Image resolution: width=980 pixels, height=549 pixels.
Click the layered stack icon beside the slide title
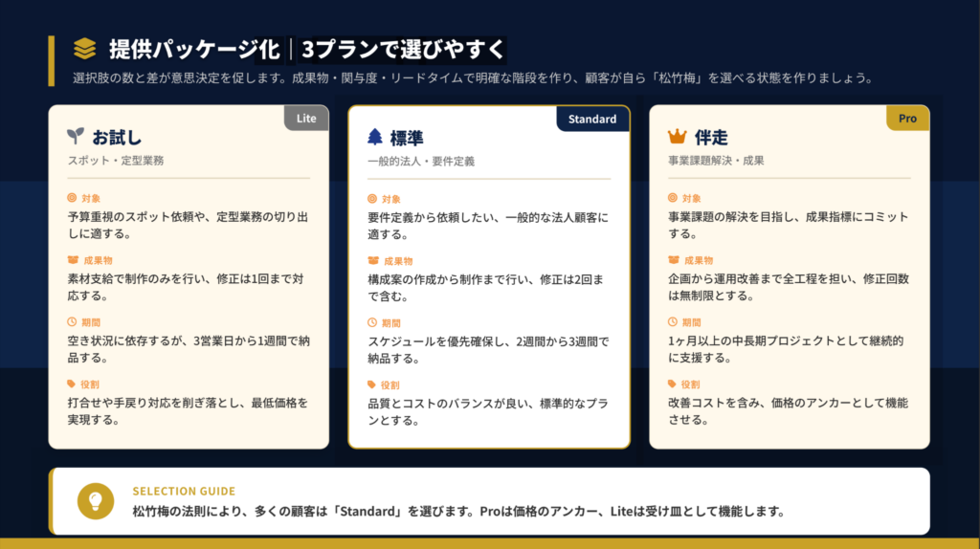[85, 49]
